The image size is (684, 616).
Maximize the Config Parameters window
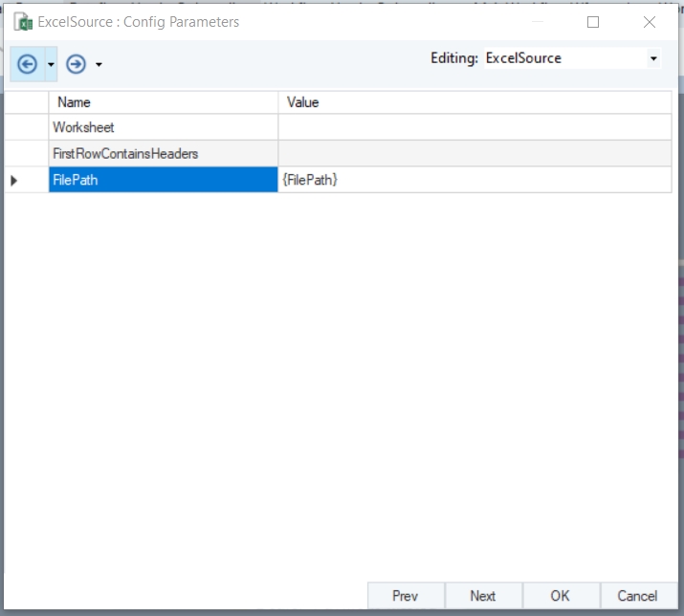click(x=593, y=22)
